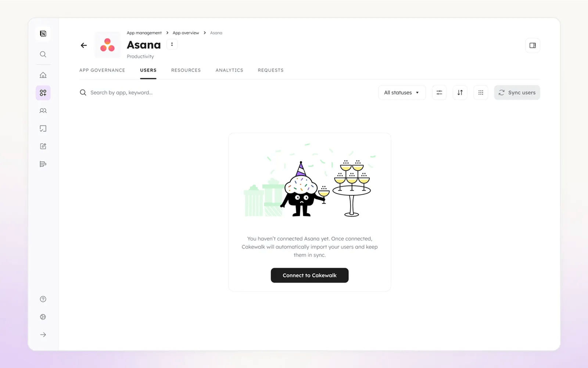Open the People icon in sidebar
588x368 pixels.
[43, 111]
